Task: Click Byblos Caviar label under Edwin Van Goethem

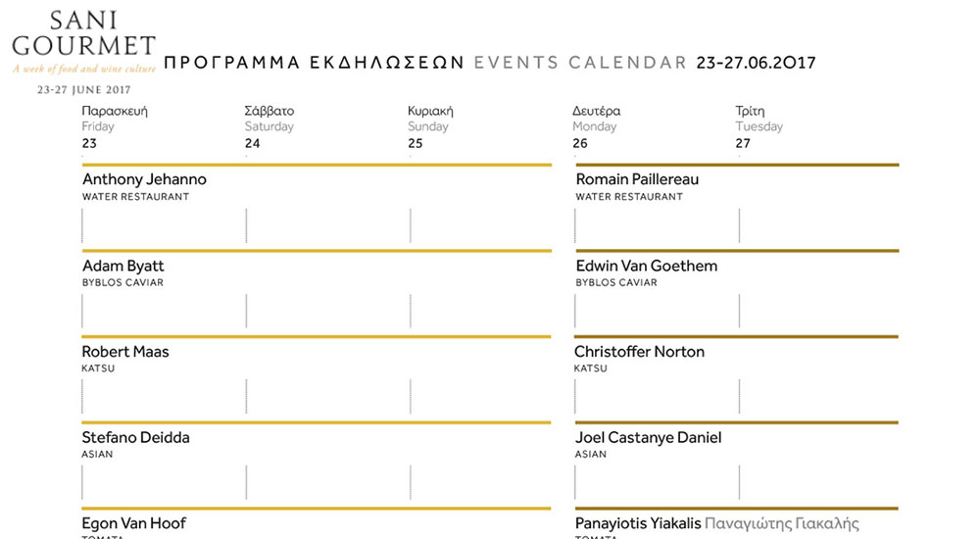Action: [616, 282]
